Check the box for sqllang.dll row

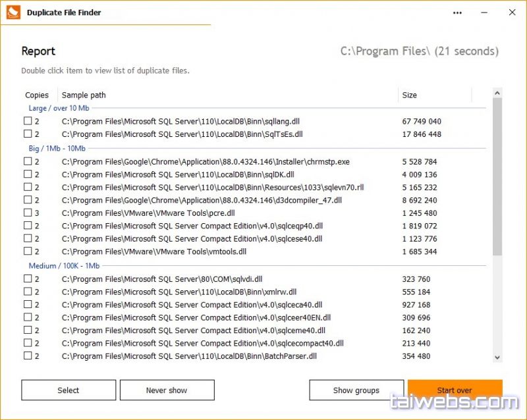(x=28, y=121)
